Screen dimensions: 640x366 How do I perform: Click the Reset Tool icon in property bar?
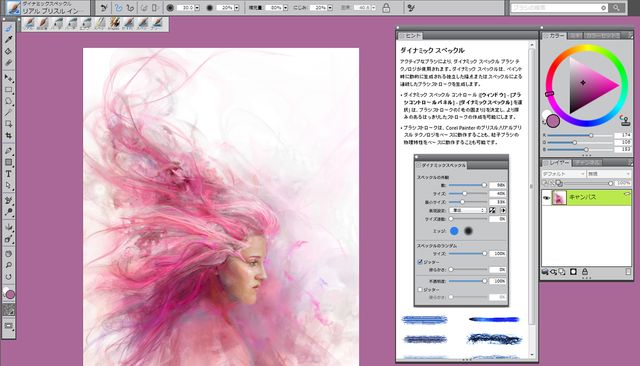(104, 8)
